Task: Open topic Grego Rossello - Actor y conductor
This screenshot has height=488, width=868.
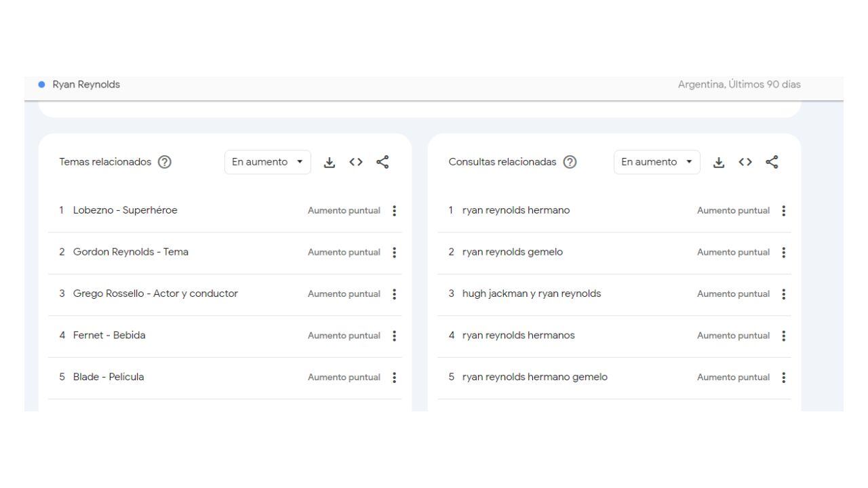Action: (x=155, y=293)
